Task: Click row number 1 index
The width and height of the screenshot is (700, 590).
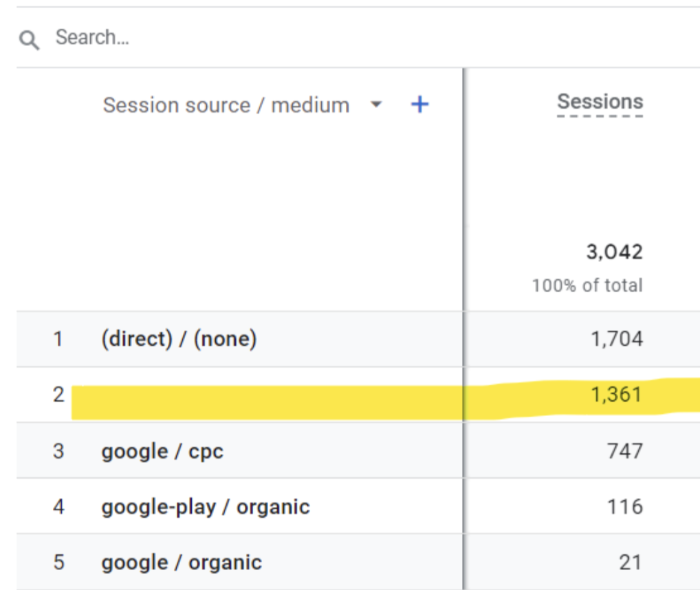Action: [58, 339]
